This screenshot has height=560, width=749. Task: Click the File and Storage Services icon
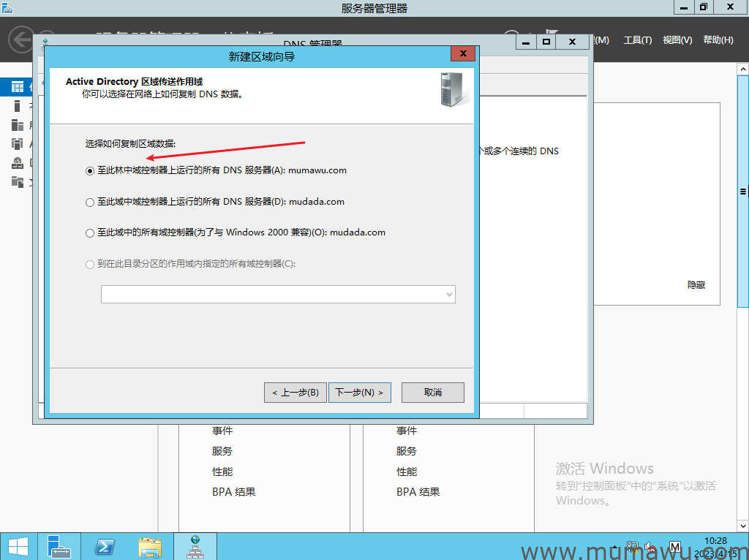(x=16, y=181)
